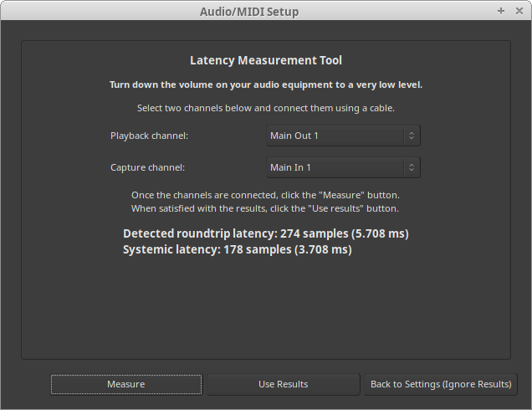Maximize the window with the plus icon

click(501, 11)
